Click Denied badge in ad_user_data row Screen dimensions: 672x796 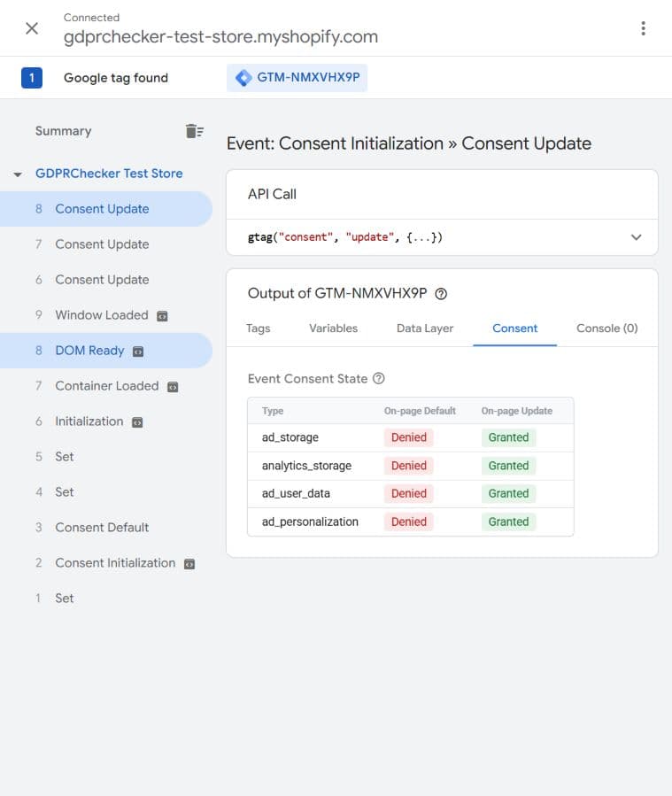[408, 494]
